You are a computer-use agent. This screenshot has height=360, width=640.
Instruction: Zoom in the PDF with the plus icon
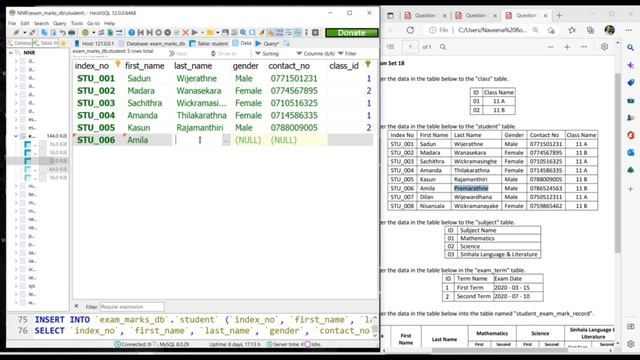click(567, 47)
